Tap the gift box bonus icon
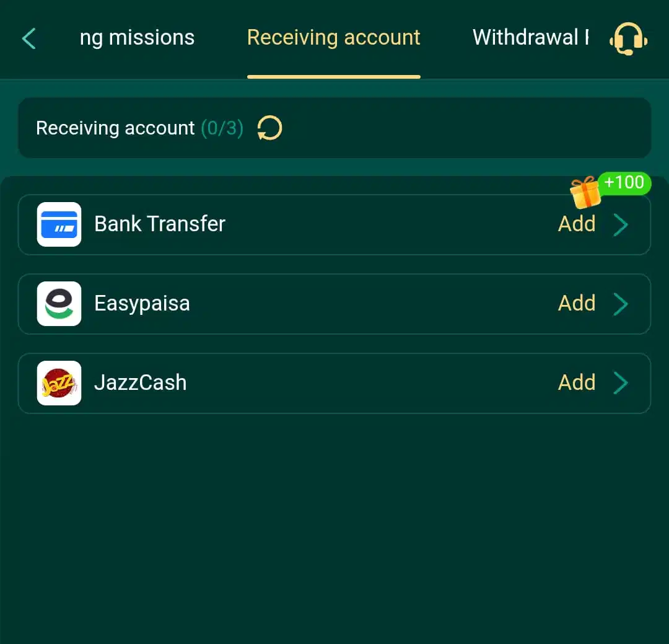The width and height of the screenshot is (669, 644). pyautogui.click(x=585, y=192)
